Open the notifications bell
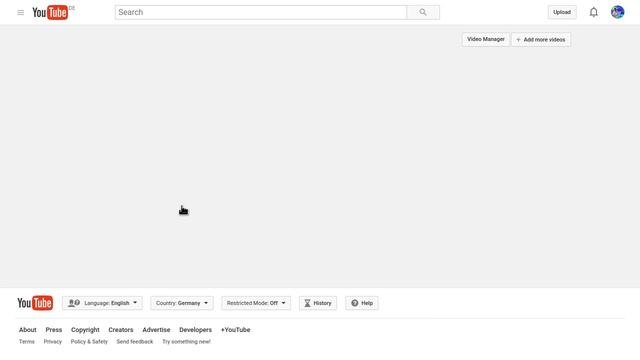 tap(593, 12)
